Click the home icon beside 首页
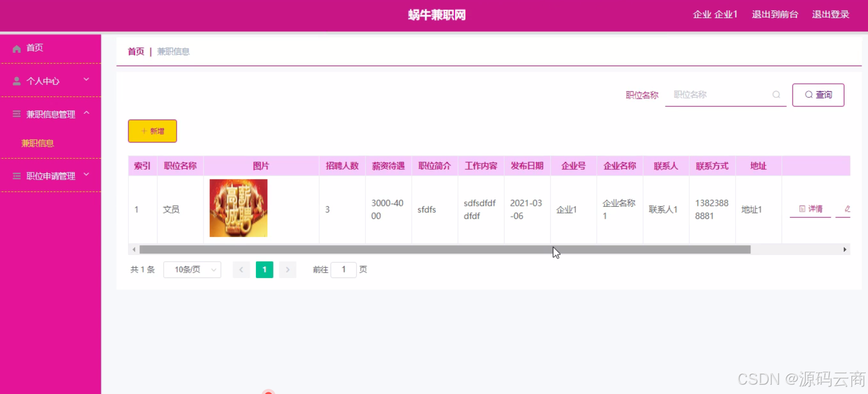868x394 pixels. click(16, 49)
